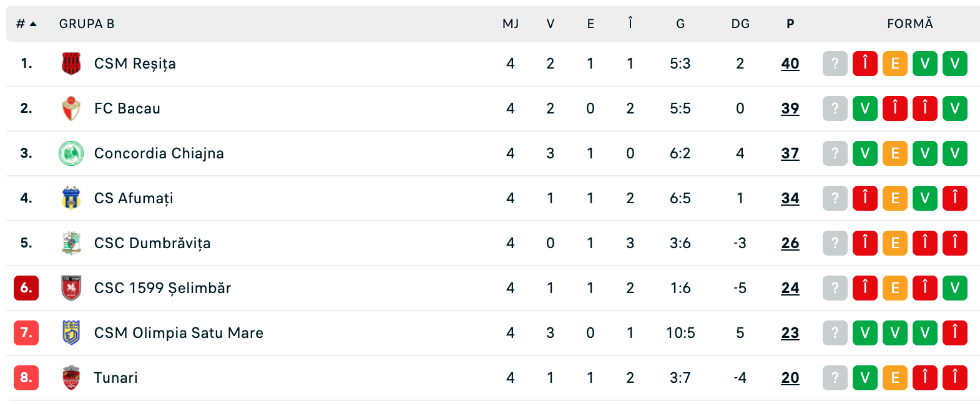Select the CSC Dumbrăvița team crest
The width and height of the screenshot is (980, 404).
(x=71, y=243)
